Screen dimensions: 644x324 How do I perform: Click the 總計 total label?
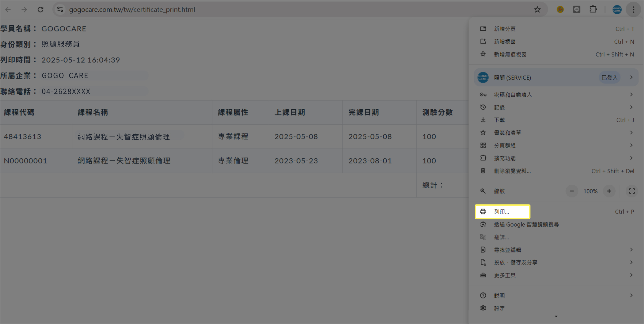pyautogui.click(x=433, y=185)
